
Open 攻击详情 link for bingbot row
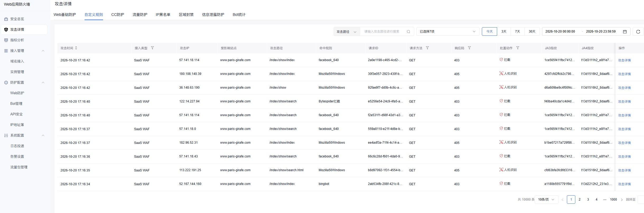pyautogui.click(x=624, y=184)
